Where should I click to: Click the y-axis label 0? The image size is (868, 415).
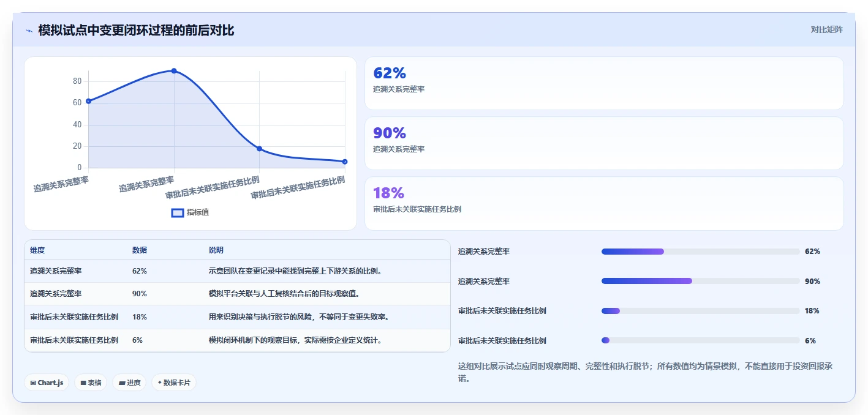79,168
